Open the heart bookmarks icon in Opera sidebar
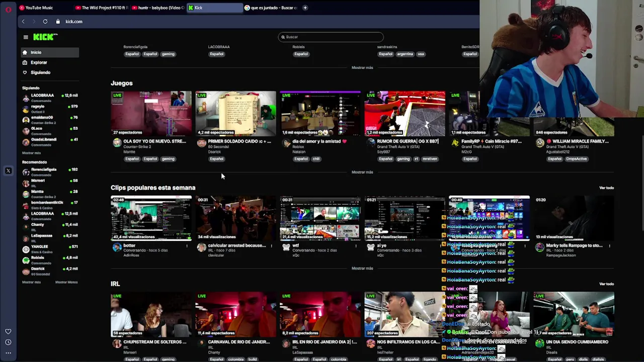The width and height of the screenshot is (644, 362). pos(8,331)
